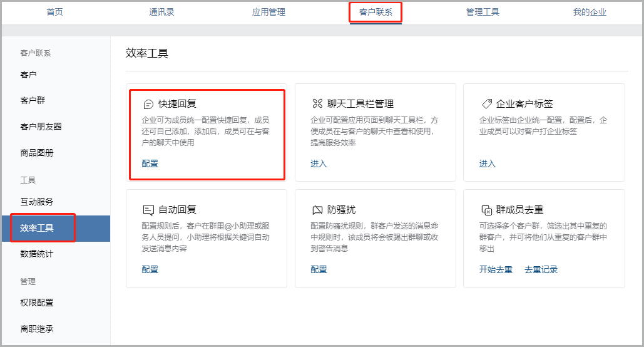Click the 聊天工具栏管理 description text

click(x=374, y=132)
